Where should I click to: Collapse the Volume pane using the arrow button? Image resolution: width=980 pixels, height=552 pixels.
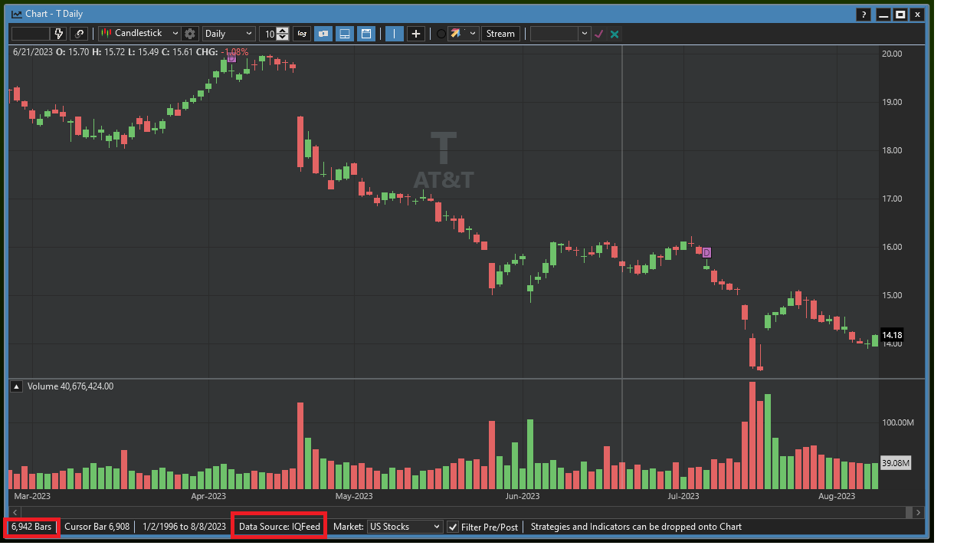[16, 386]
